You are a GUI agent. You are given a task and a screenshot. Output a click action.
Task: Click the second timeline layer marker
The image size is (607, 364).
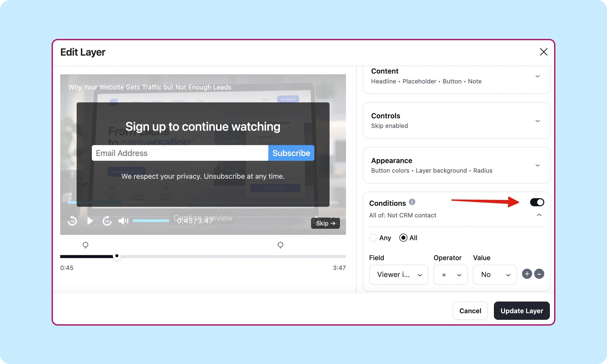coord(280,245)
